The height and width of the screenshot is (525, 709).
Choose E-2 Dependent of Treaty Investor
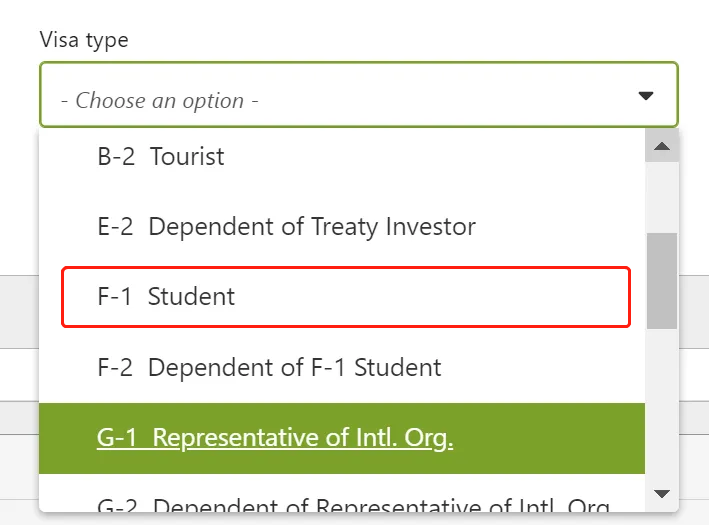pos(286,227)
